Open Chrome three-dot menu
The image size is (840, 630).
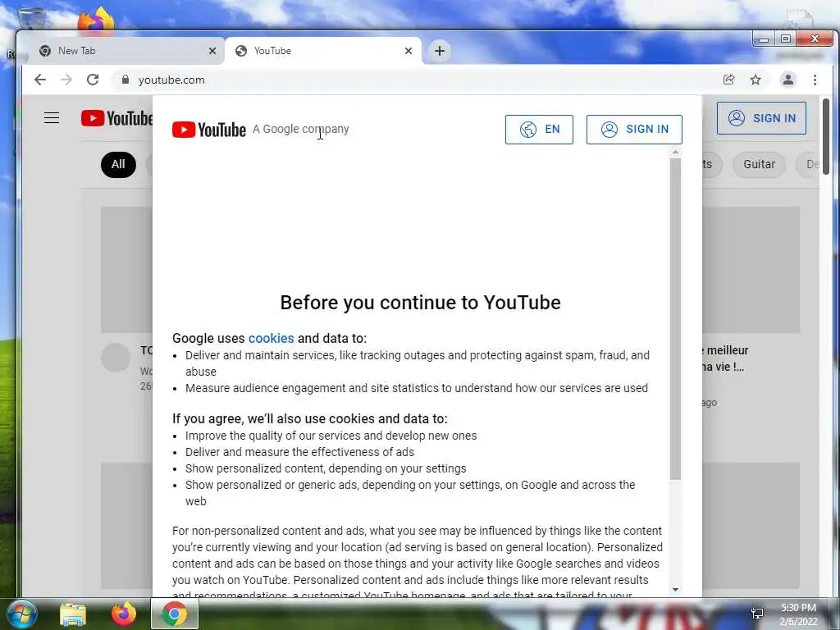815,80
